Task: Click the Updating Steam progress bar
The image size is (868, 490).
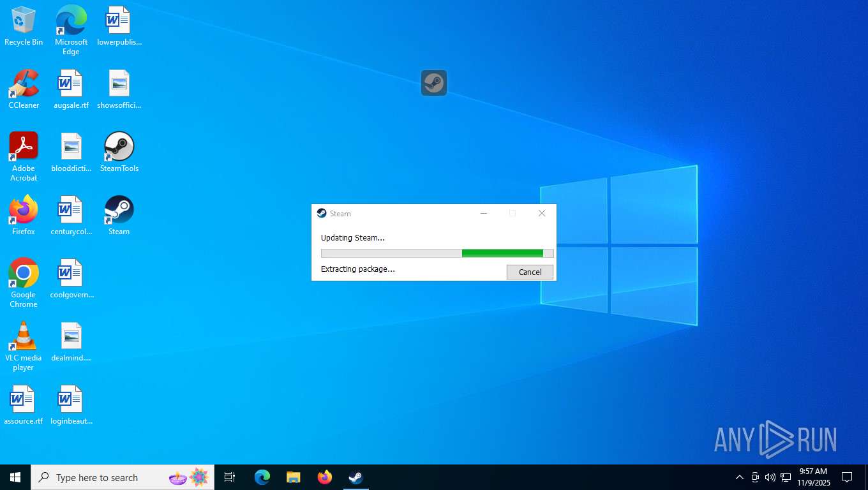Action: 437,253
